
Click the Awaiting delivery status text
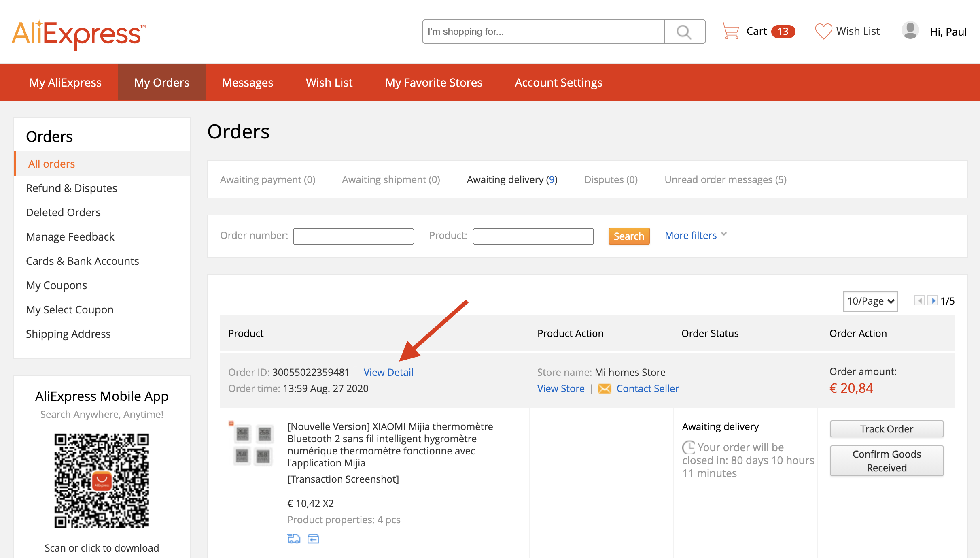click(x=721, y=426)
